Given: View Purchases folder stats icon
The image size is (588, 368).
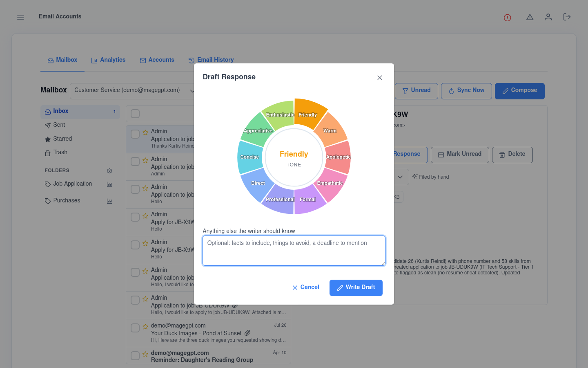Looking at the screenshot, I should 109,201.
